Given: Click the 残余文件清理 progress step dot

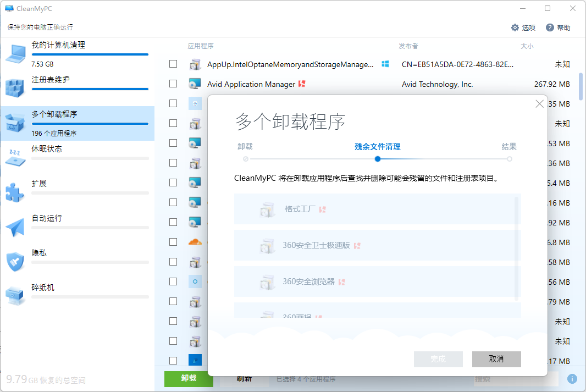Looking at the screenshot, I should [378, 159].
